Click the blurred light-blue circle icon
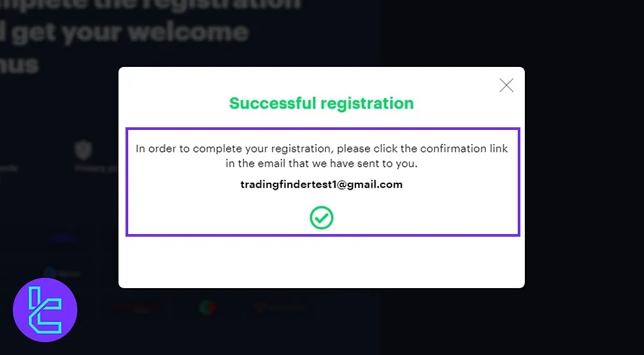Viewport: 644px width, 355px height. pyautogui.click(x=50, y=273)
